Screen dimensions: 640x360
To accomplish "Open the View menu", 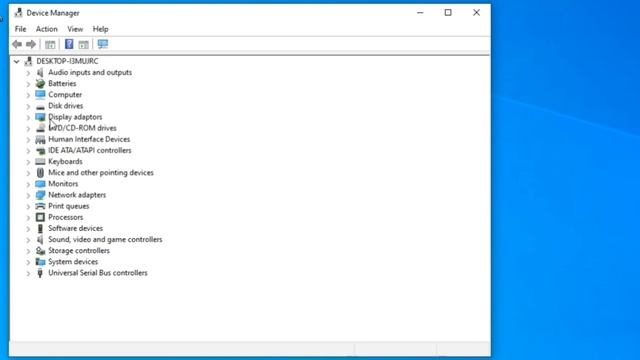I will [75, 29].
